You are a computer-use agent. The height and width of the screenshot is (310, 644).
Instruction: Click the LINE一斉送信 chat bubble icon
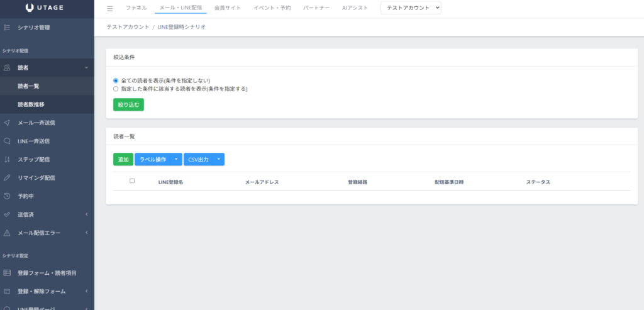point(7,141)
